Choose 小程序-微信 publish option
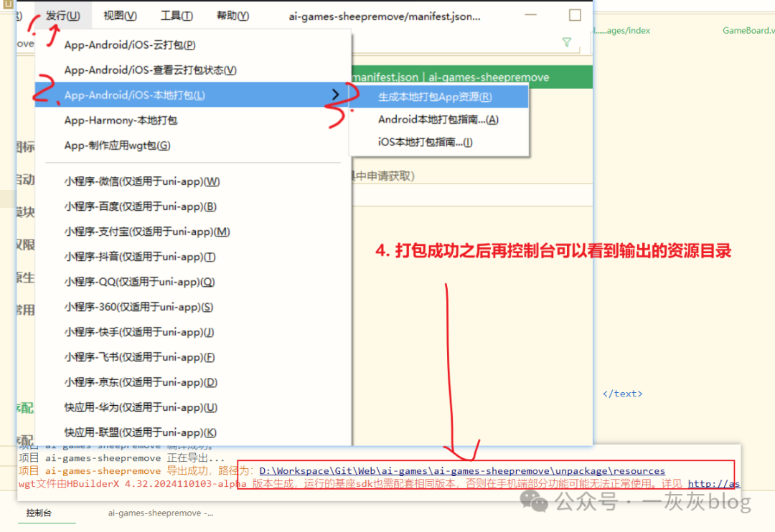The image size is (775, 532). click(141, 181)
